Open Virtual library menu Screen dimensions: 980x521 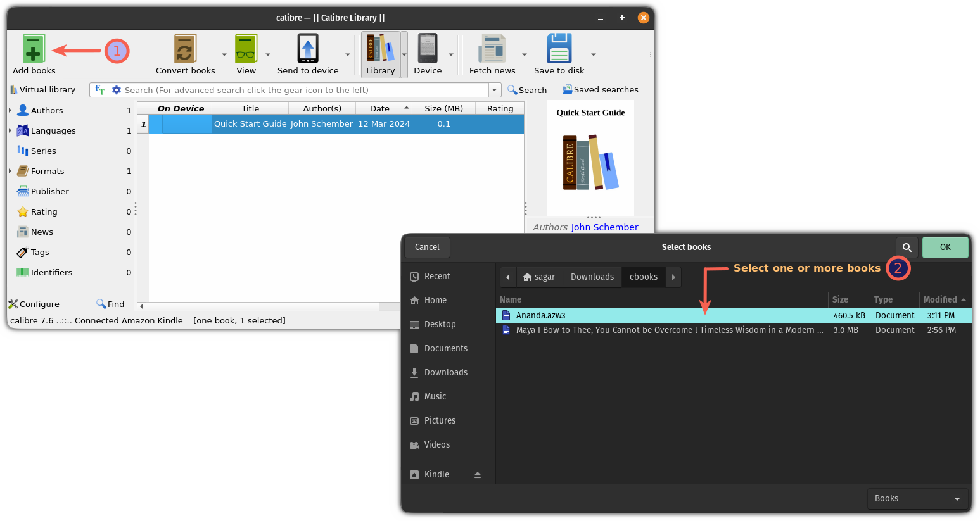point(42,90)
